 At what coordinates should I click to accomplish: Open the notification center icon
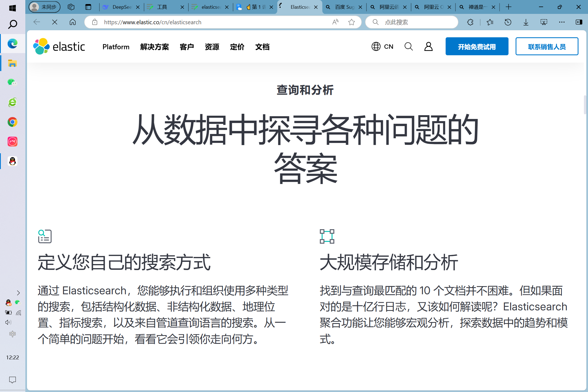(x=13, y=380)
